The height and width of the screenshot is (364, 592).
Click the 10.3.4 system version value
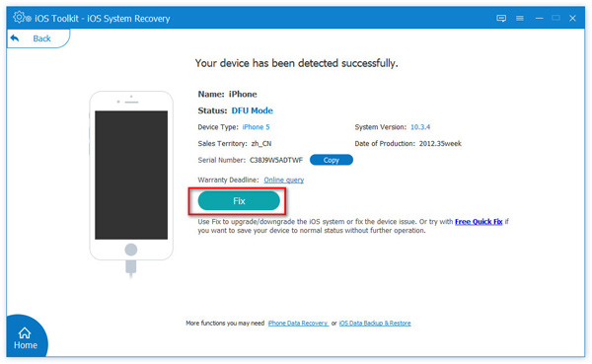(420, 127)
